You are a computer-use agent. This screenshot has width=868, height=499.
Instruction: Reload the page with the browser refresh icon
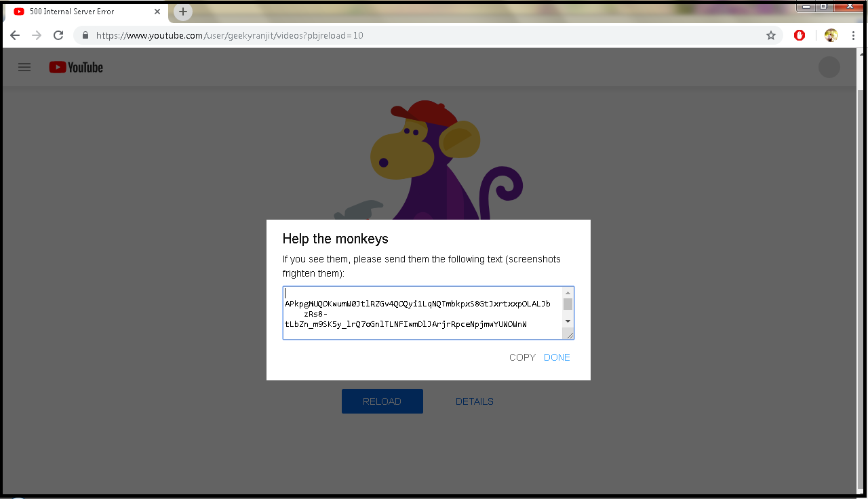pos(58,35)
